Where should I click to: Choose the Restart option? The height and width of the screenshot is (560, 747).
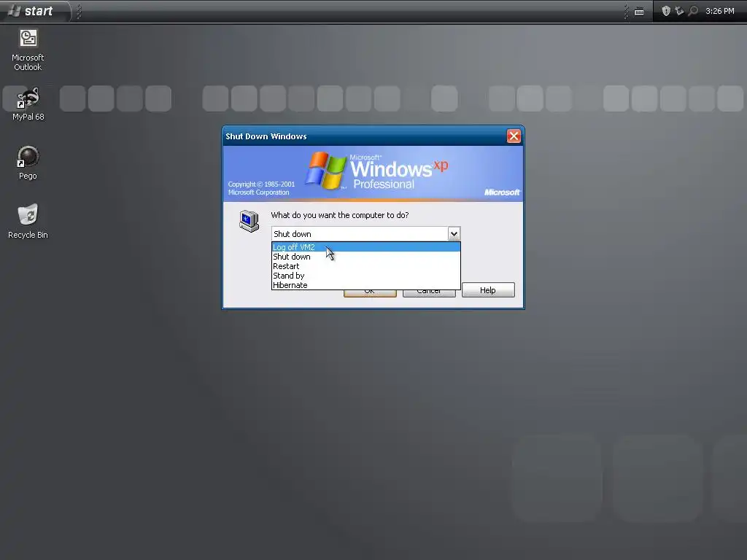[366, 266]
